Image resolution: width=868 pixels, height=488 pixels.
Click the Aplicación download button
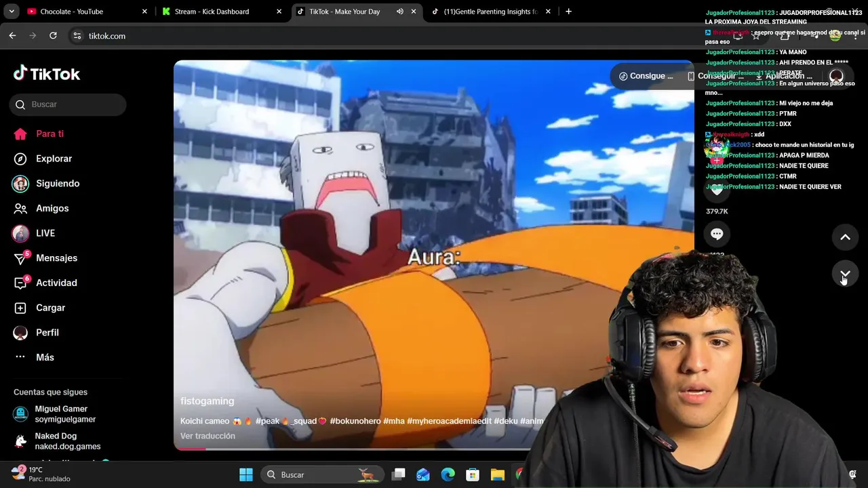click(784, 76)
